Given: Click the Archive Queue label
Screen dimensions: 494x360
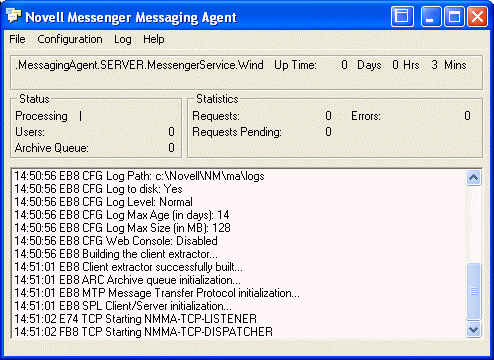Looking at the screenshot, I should pyautogui.click(x=52, y=148).
